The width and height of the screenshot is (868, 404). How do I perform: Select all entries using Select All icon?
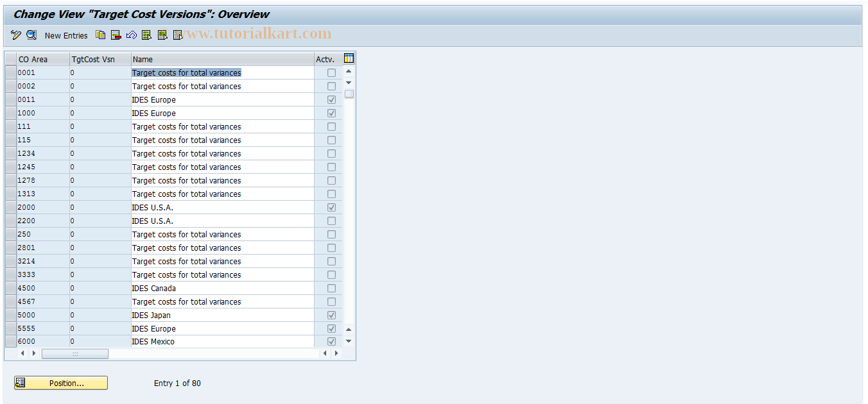pyautogui.click(x=147, y=35)
